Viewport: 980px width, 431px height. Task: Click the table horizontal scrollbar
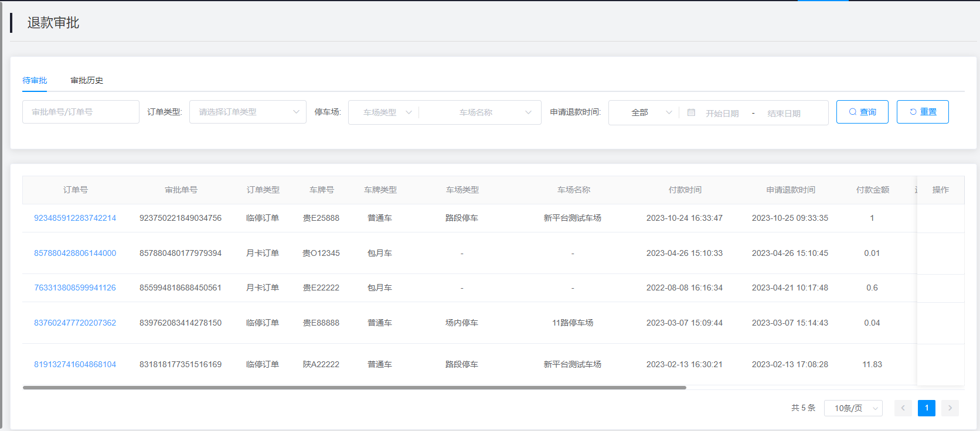point(354,388)
